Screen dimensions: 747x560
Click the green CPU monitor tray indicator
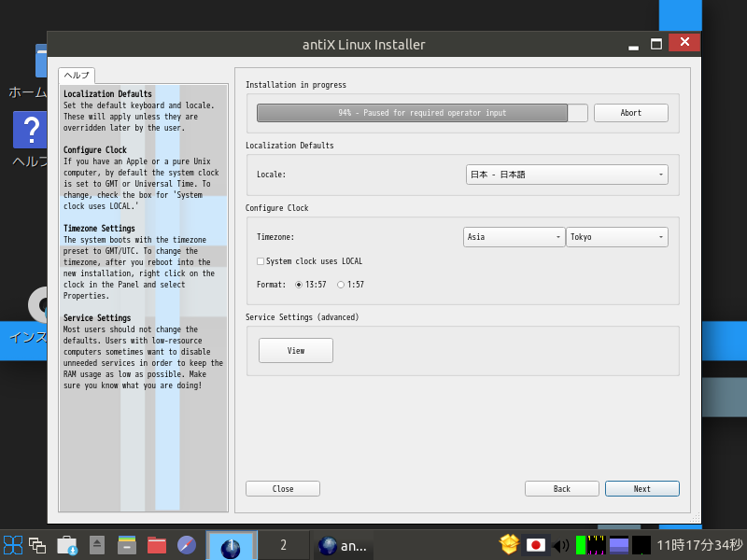point(581,545)
